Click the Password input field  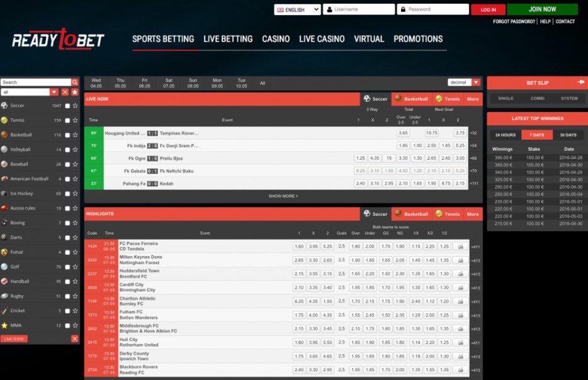433,9
